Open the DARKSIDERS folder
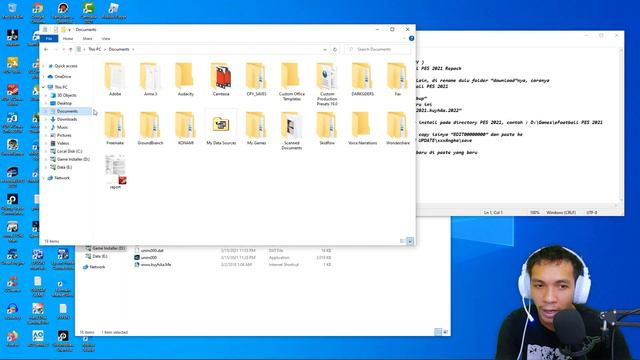This screenshot has width=640, height=360. click(x=362, y=80)
